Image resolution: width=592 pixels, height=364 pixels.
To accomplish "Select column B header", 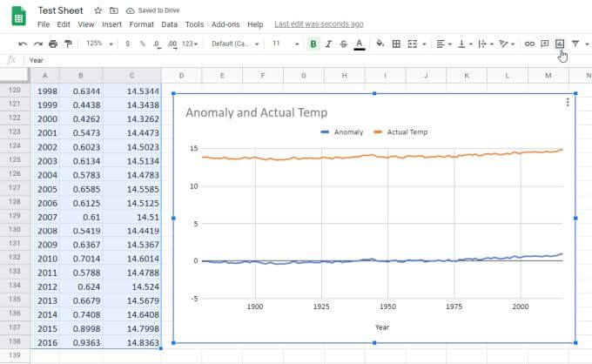I will click(81, 76).
